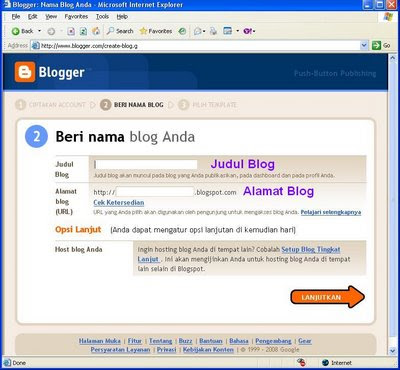
Task: Open the Bahasa footer link
Action: click(x=239, y=341)
